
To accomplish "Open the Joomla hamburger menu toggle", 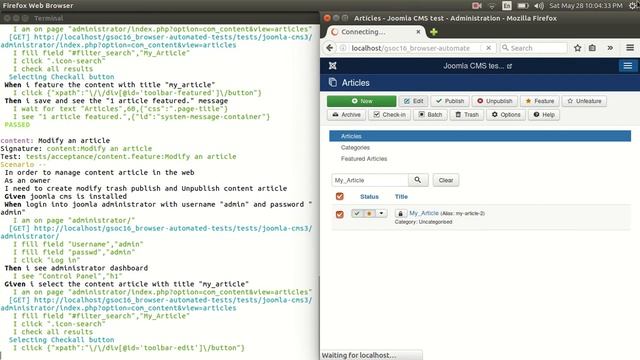I will 627,66.
